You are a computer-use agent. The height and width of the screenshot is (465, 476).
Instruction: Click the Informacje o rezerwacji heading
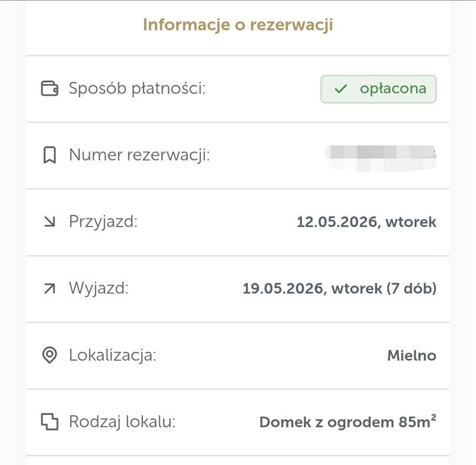[x=238, y=25]
